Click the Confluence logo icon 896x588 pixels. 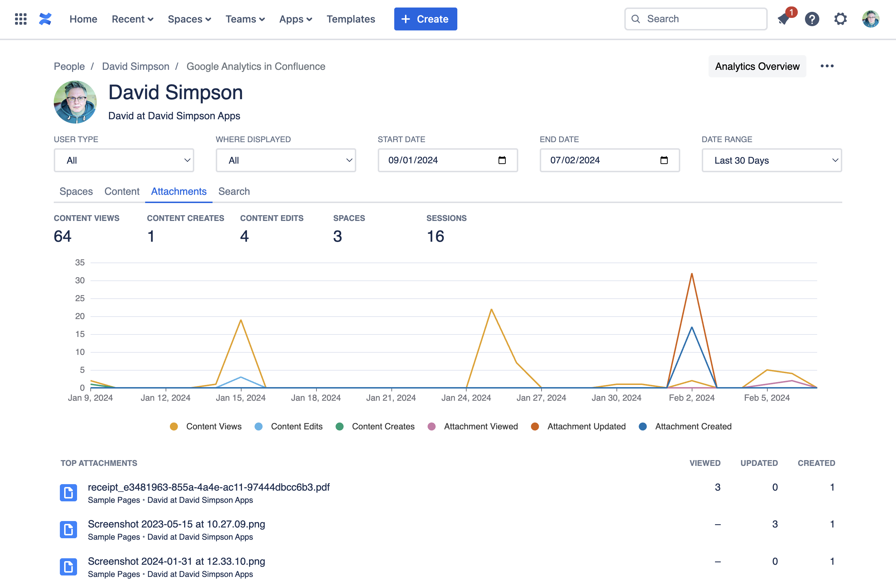point(45,19)
